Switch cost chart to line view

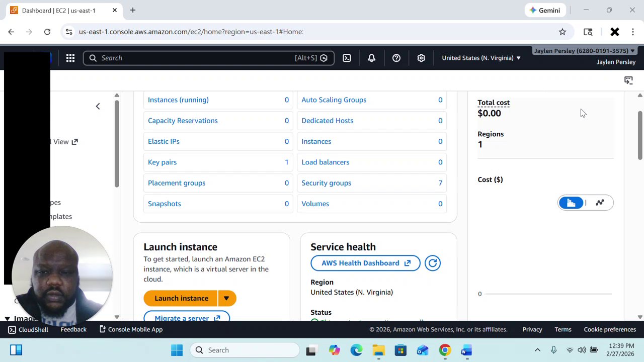[x=600, y=203]
